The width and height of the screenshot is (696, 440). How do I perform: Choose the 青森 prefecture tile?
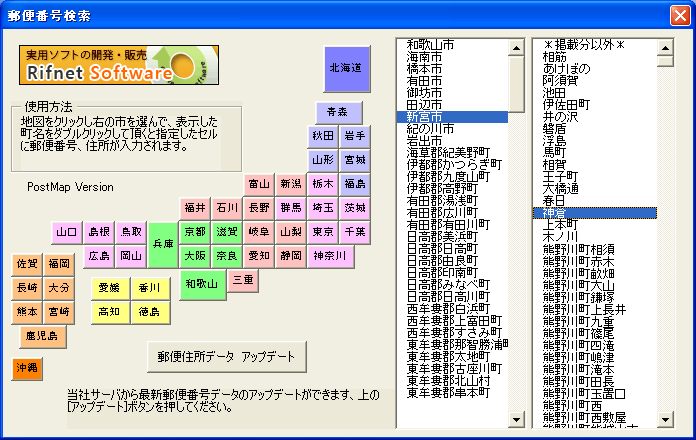[x=337, y=111]
